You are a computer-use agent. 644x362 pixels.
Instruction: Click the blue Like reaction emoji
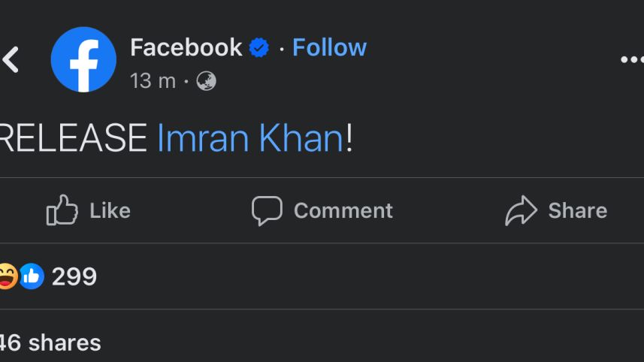point(32,276)
